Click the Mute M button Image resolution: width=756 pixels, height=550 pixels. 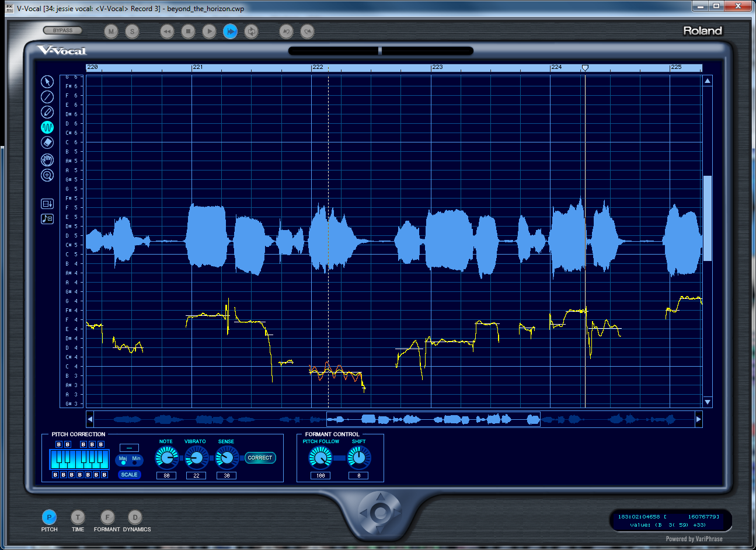point(111,32)
